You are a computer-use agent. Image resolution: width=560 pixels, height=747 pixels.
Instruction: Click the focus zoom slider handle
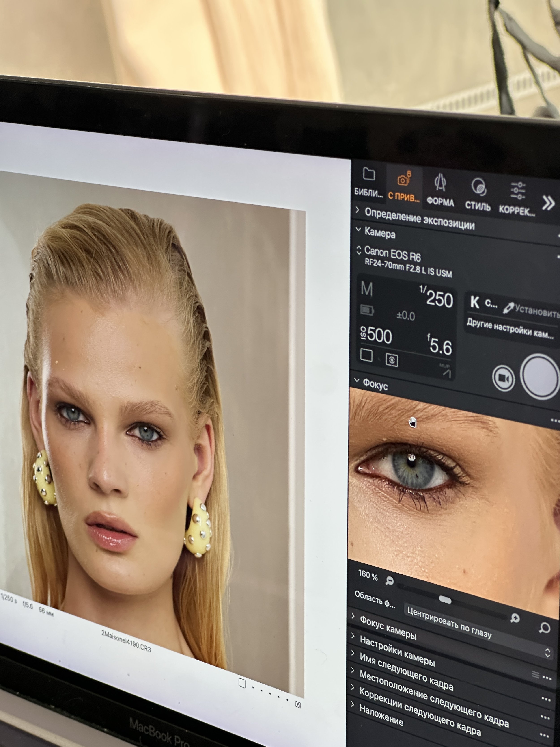click(445, 600)
